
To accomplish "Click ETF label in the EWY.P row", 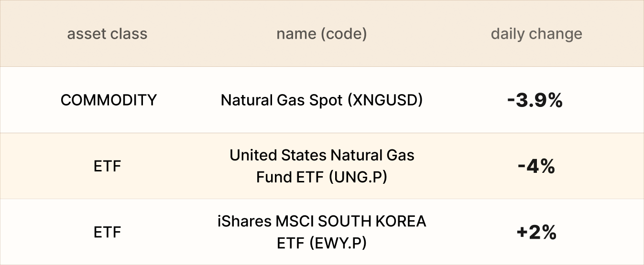I will 108,233.
